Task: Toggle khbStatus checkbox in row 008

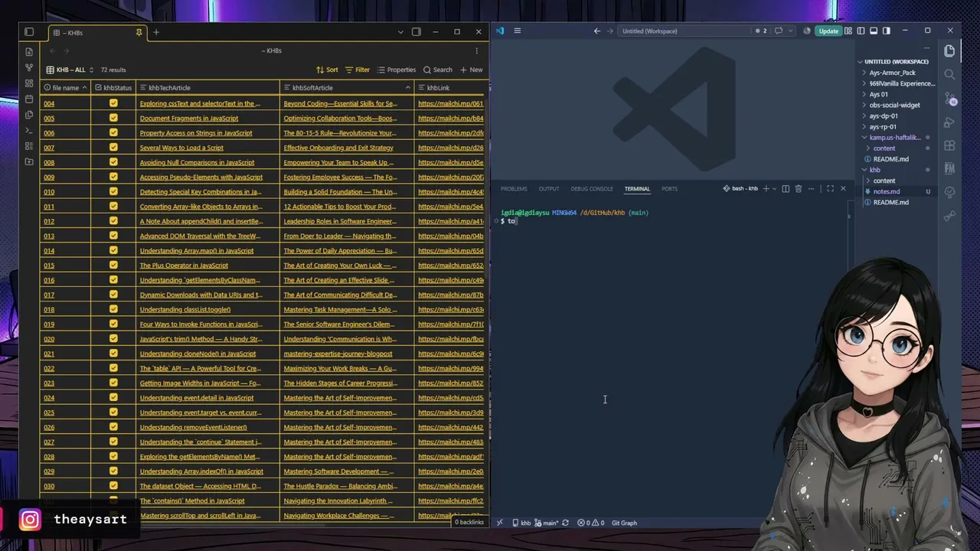Action: coord(113,162)
